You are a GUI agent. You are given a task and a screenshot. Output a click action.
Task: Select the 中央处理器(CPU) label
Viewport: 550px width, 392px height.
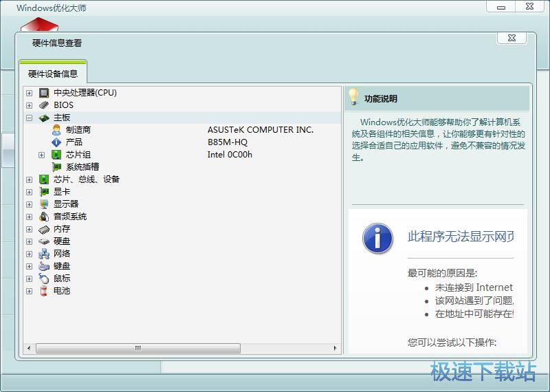click(x=85, y=93)
